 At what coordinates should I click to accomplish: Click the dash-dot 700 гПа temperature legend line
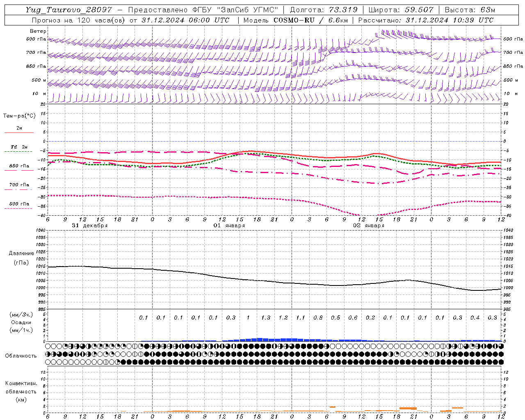coord(19,189)
